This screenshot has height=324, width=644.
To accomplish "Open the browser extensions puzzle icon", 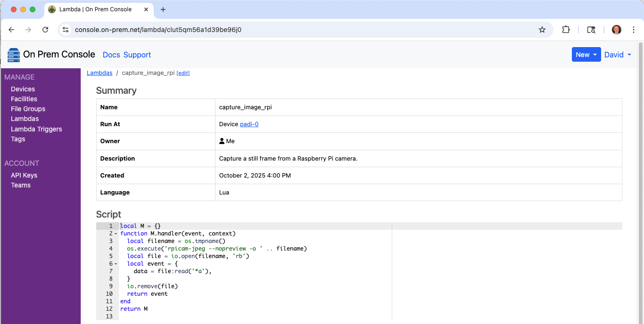I will pyautogui.click(x=566, y=29).
